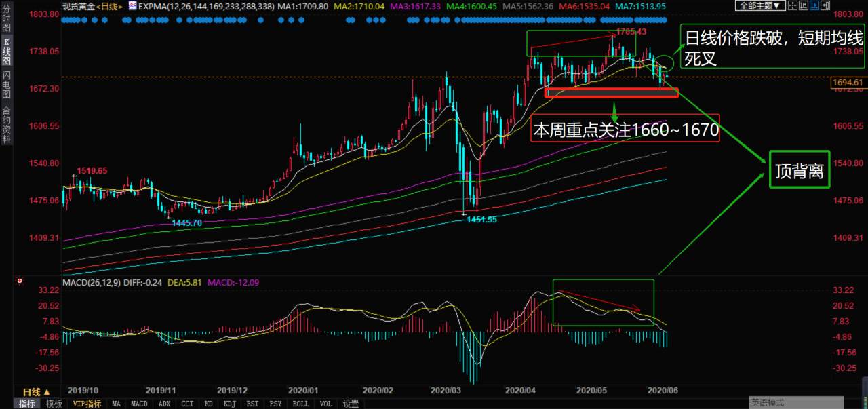Click the 2020/01 date axis label

coord(303,391)
